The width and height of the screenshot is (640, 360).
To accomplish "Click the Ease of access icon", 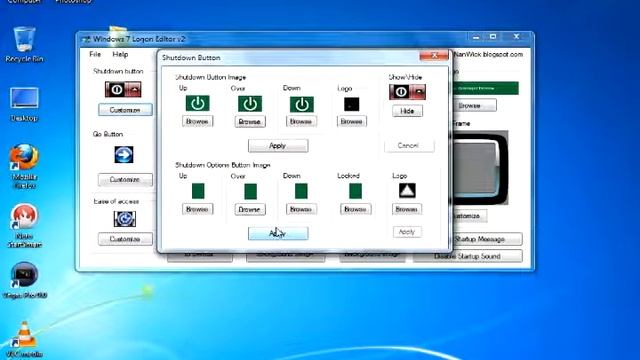I will 124,219.
